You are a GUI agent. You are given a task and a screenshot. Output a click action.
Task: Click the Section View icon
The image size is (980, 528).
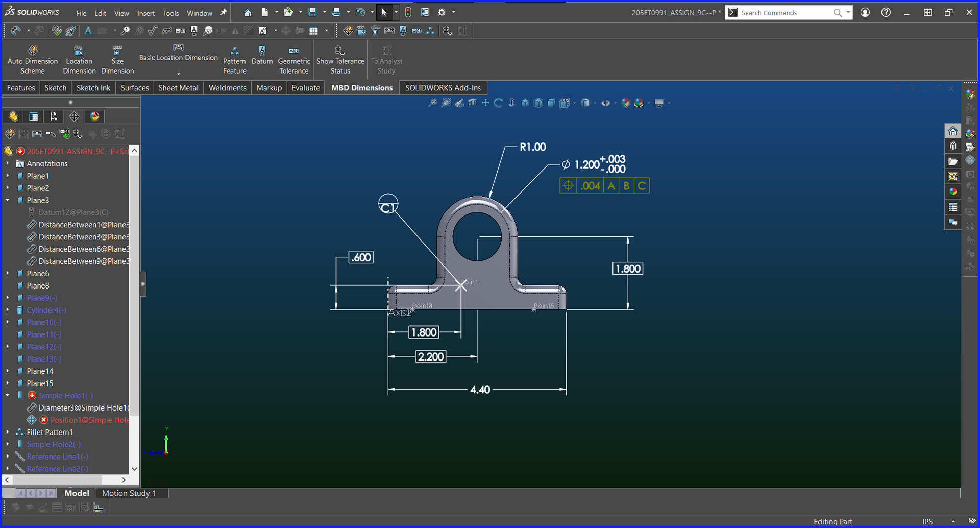pos(472,103)
